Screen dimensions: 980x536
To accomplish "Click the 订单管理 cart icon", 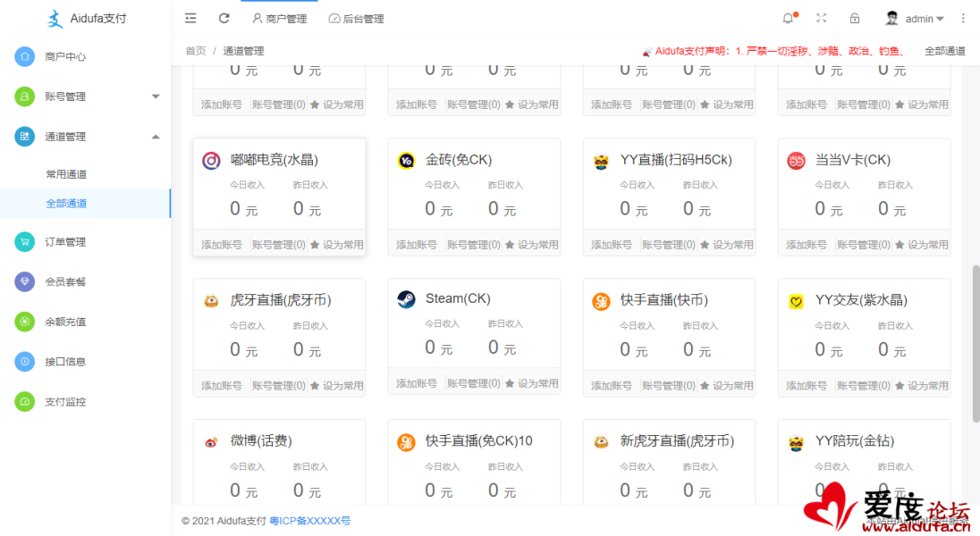I will tap(24, 242).
